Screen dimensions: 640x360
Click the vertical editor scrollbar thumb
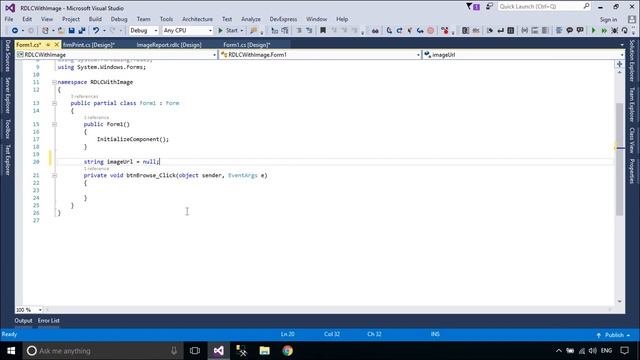620,159
